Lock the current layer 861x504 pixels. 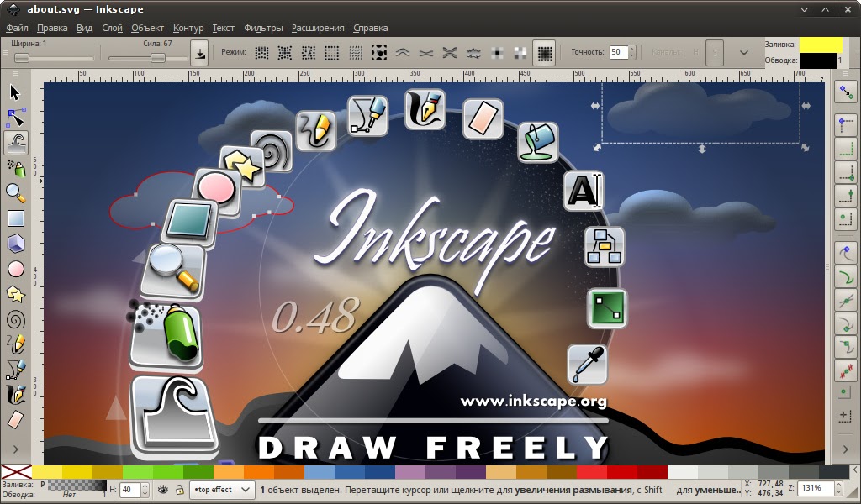click(179, 489)
